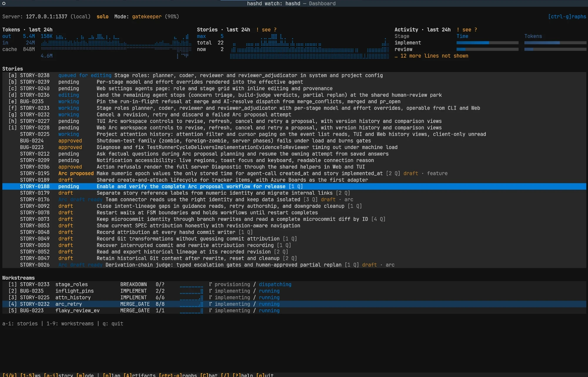Select story [d] STORY-0236 with editing status

294,95
